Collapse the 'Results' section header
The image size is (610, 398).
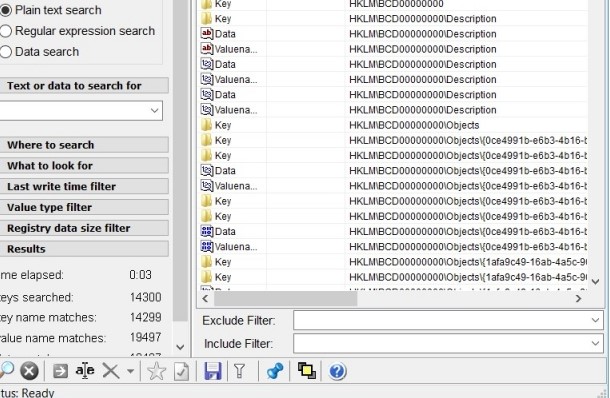[84, 249]
